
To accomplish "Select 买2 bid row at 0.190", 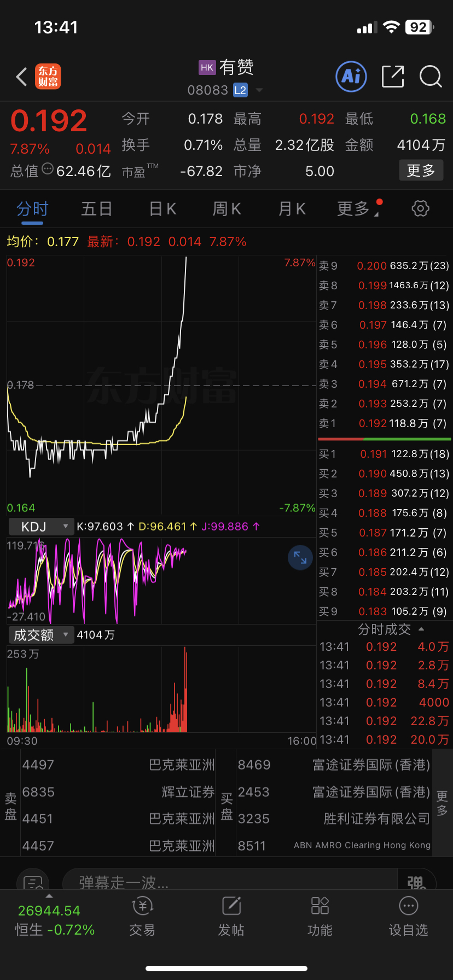I will pyautogui.click(x=384, y=474).
